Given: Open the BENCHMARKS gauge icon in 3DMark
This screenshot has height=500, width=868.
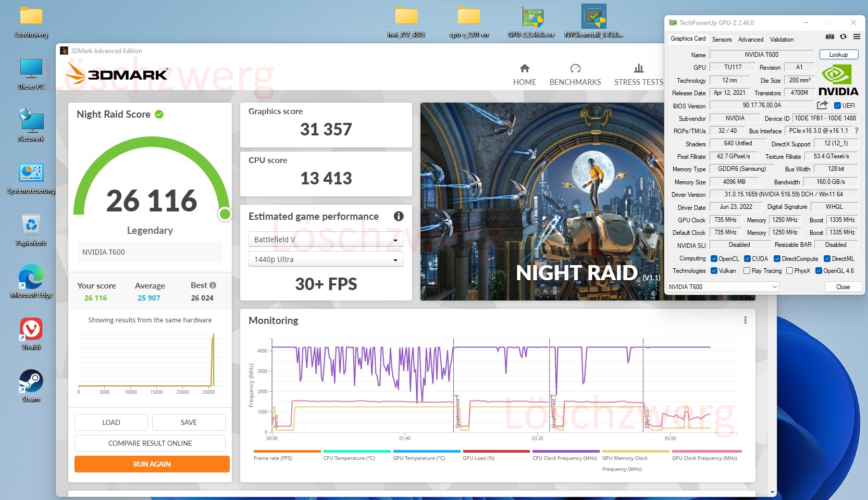Looking at the screenshot, I should [x=575, y=68].
